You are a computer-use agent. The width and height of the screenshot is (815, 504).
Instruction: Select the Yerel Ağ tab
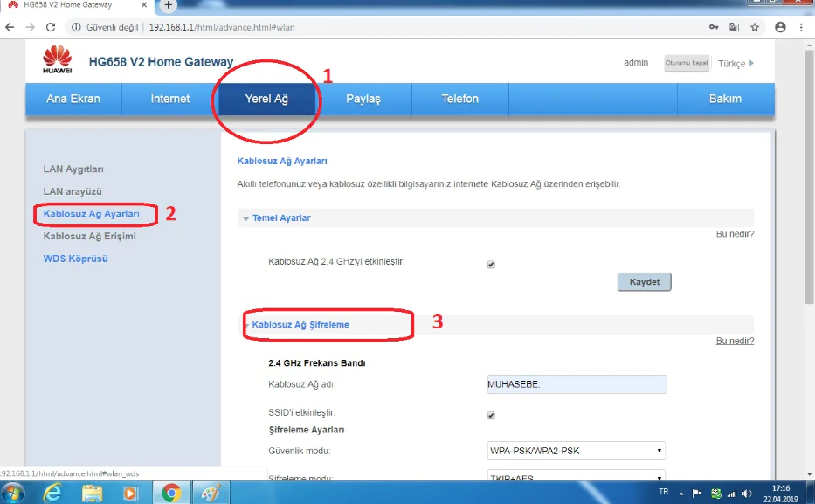tap(266, 99)
